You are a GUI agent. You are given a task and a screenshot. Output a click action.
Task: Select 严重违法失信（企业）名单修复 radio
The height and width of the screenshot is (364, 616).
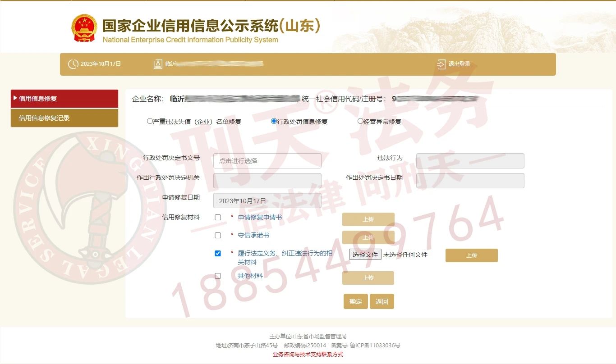[x=150, y=121]
